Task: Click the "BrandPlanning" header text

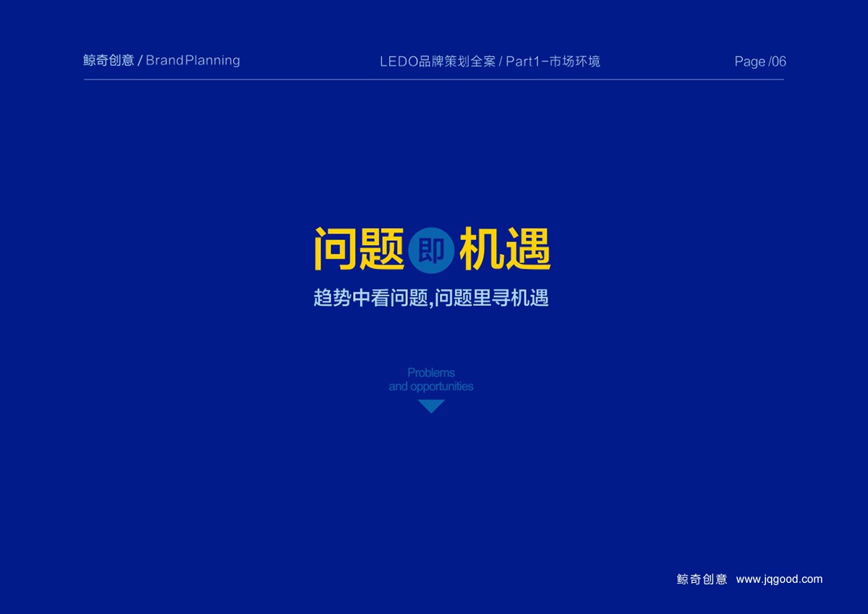Action: point(192,61)
